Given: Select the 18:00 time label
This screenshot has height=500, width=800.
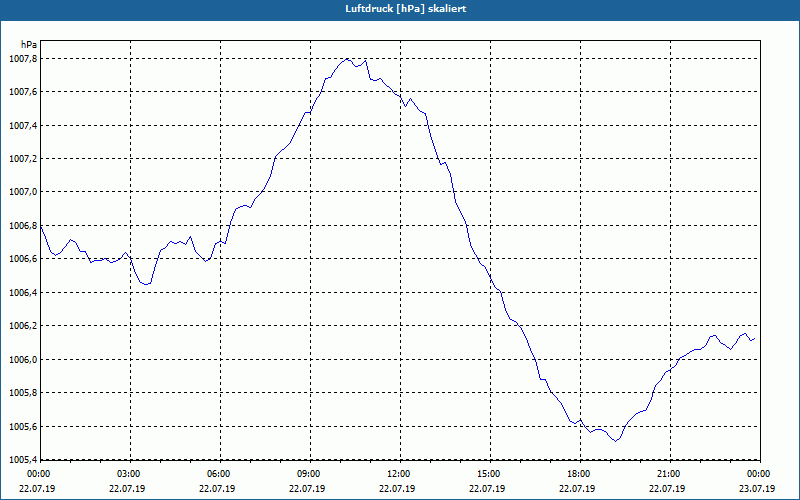Looking at the screenshot, I should tap(579, 474).
